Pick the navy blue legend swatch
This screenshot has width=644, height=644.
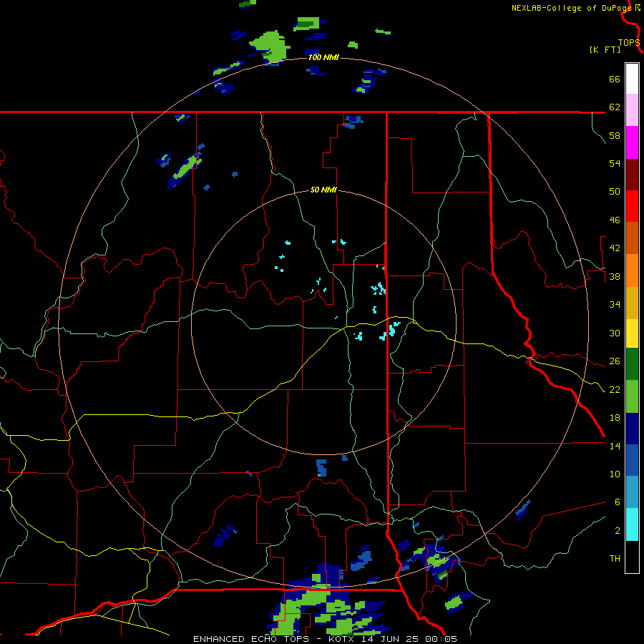click(632, 429)
